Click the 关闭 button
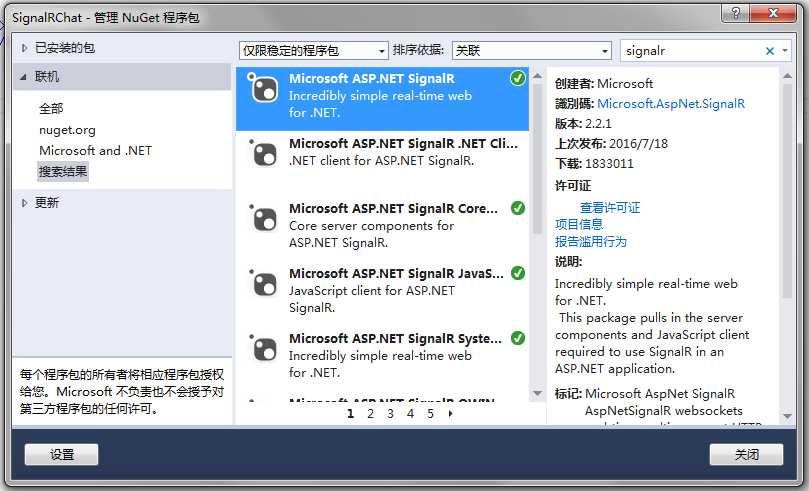Viewport: 809px width, 491px height. tap(746, 454)
